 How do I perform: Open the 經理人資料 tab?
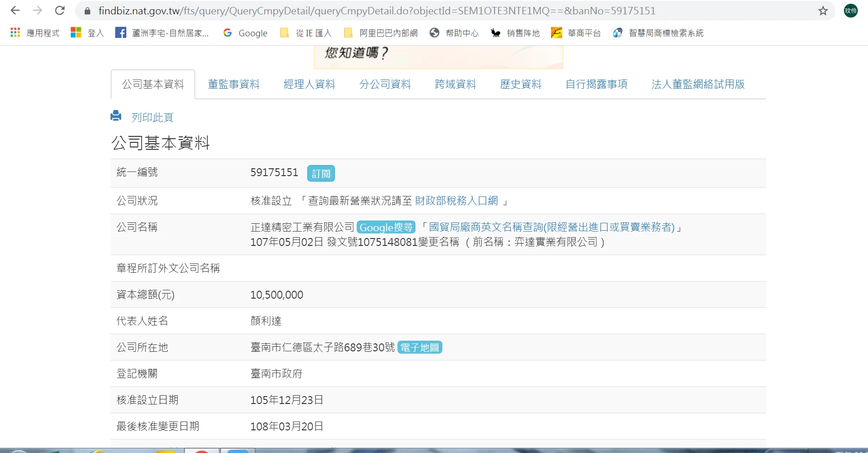pos(309,84)
